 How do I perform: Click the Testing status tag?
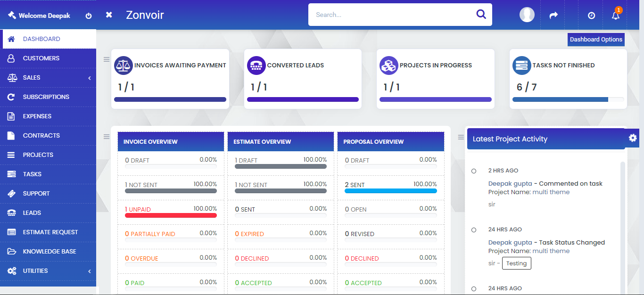(x=516, y=263)
